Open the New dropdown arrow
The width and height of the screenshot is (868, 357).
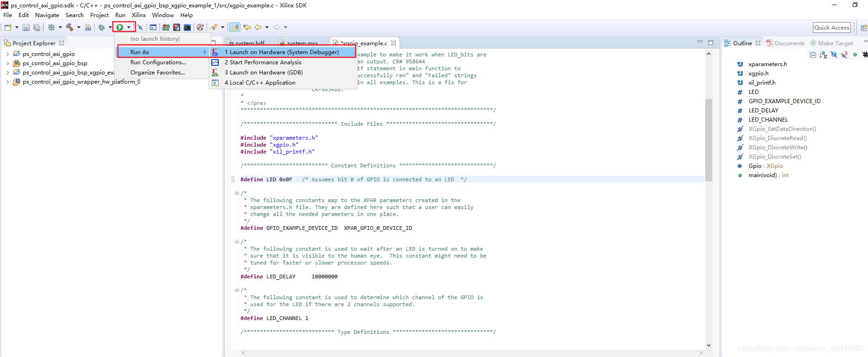17,27
